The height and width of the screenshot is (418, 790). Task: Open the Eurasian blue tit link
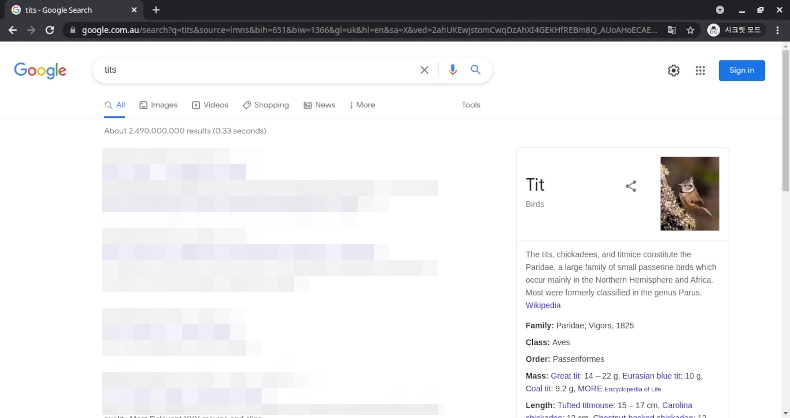pos(652,376)
